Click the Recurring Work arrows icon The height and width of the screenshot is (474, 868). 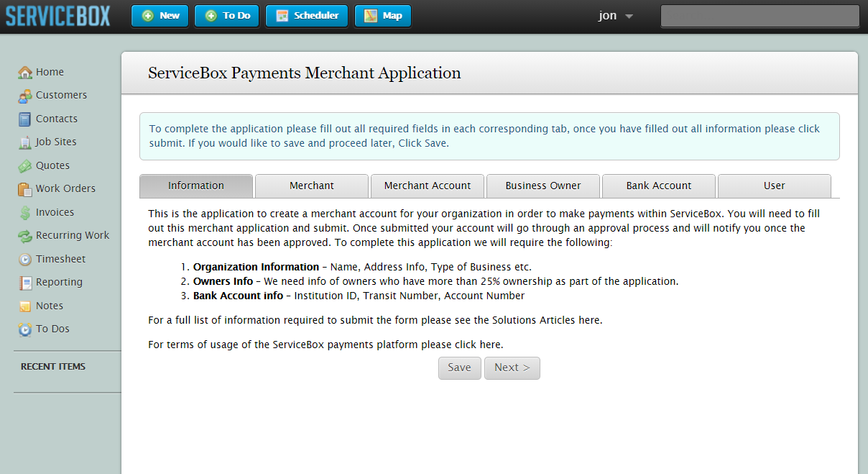[x=25, y=236]
